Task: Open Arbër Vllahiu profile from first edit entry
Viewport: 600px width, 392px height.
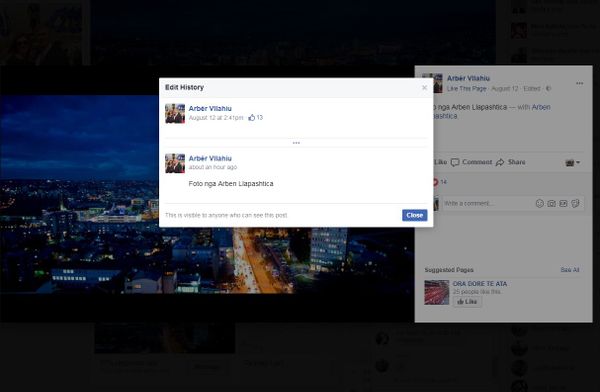Action: point(210,108)
